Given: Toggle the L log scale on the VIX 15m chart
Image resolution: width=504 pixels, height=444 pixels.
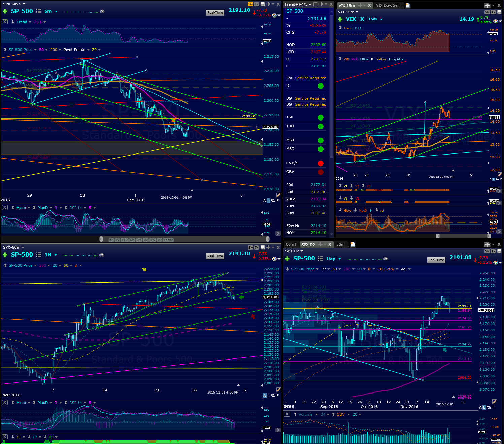Looking at the screenshot, I should [494, 179].
